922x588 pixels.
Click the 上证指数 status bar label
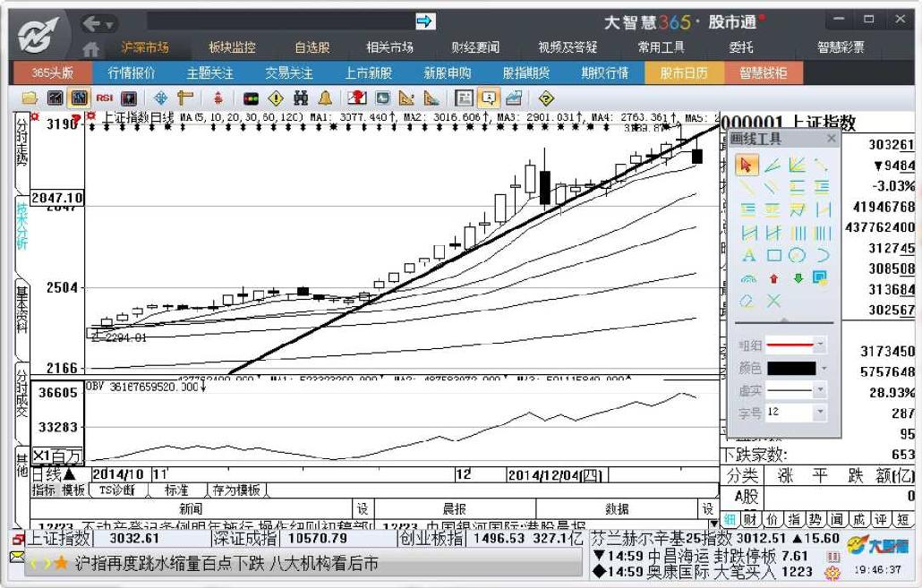pos(59,538)
